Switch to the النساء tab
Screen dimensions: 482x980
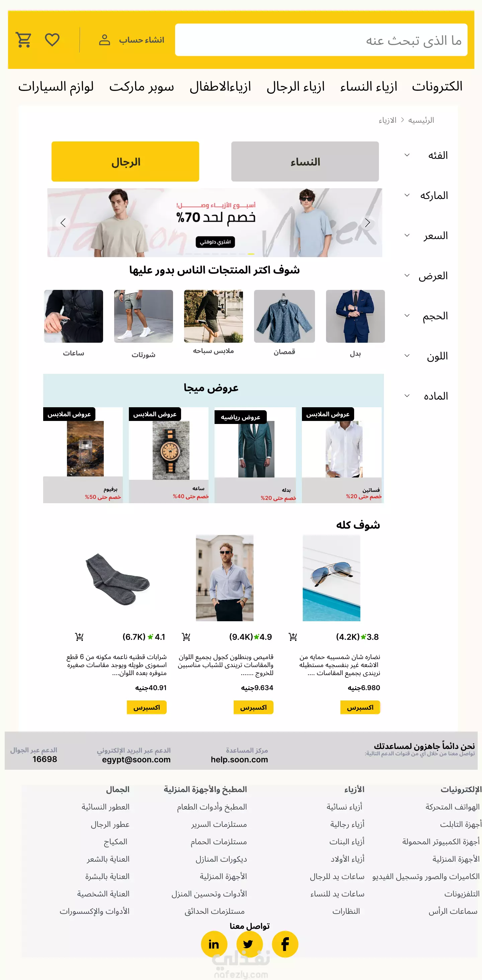click(x=305, y=161)
